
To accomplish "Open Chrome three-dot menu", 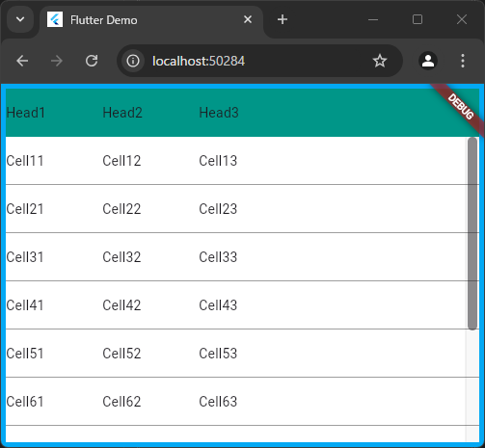I will coord(463,61).
